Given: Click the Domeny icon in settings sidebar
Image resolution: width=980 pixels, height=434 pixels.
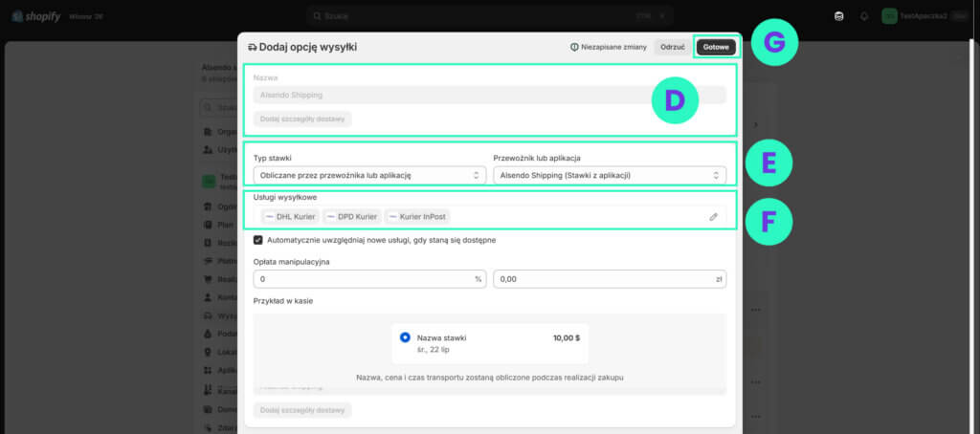Looking at the screenshot, I should coord(208,410).
